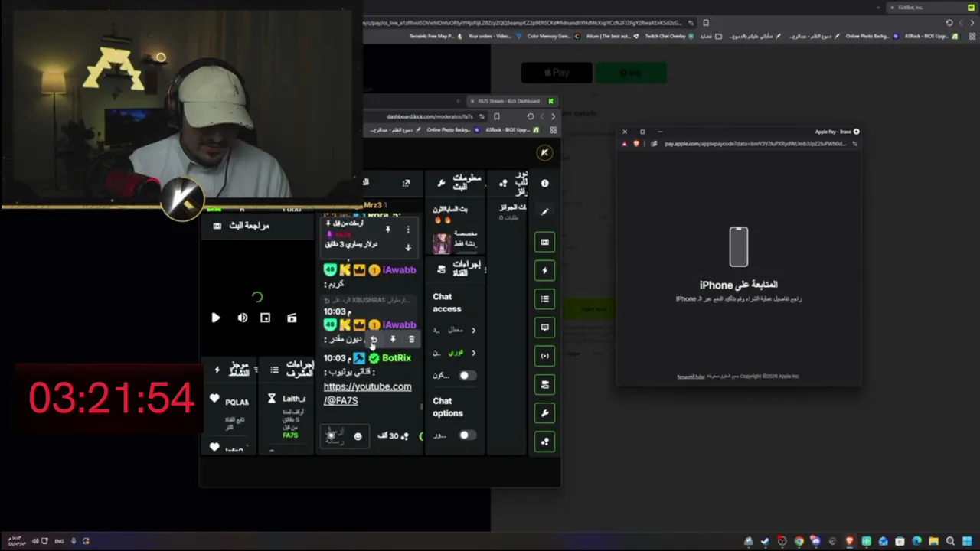Toggle the wrench stream info icon in sidebar
Screen dimensions: 980x551
(544, 413)
